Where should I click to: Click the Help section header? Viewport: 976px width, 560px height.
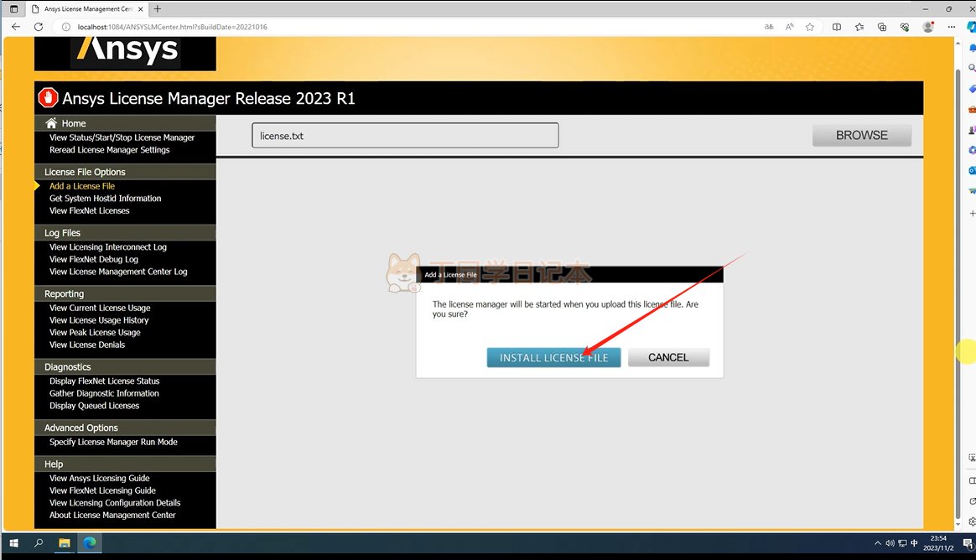point(125,464)
